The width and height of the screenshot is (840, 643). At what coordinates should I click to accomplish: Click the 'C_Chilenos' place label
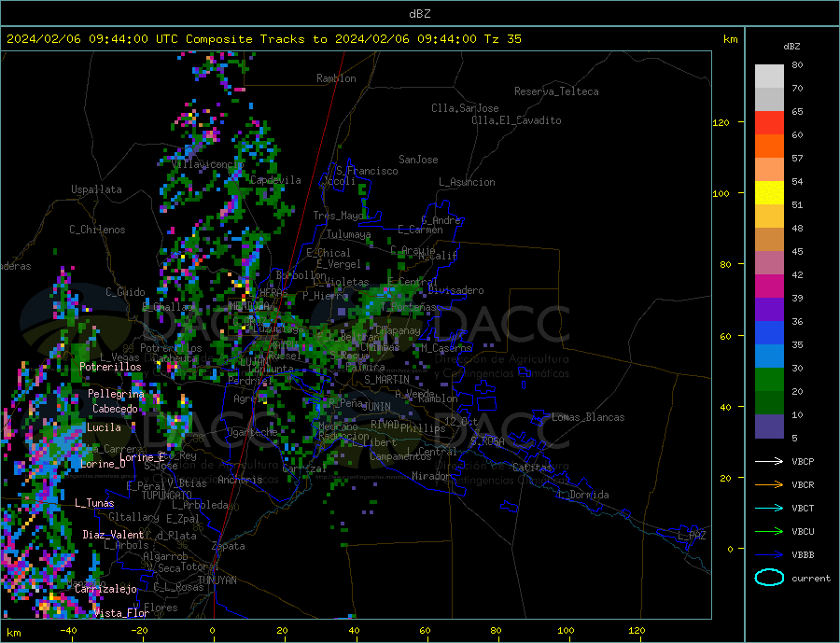click(x=97, y=230)
